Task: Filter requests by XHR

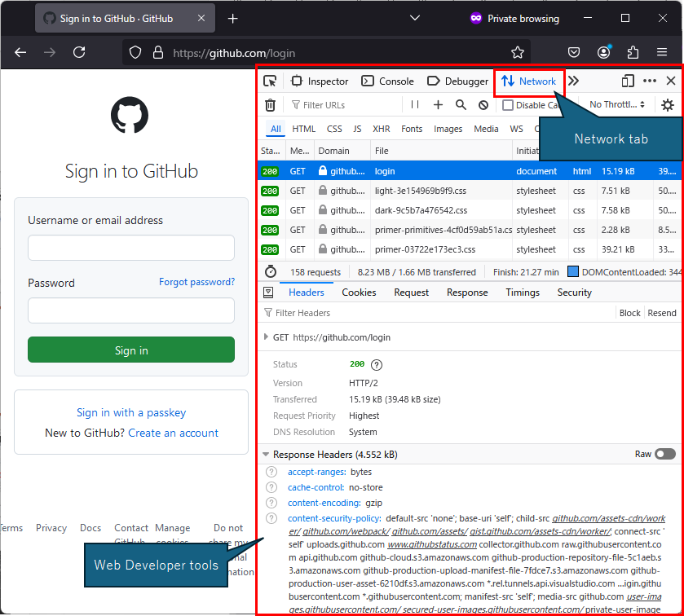Action: click(x=382, y=129)
